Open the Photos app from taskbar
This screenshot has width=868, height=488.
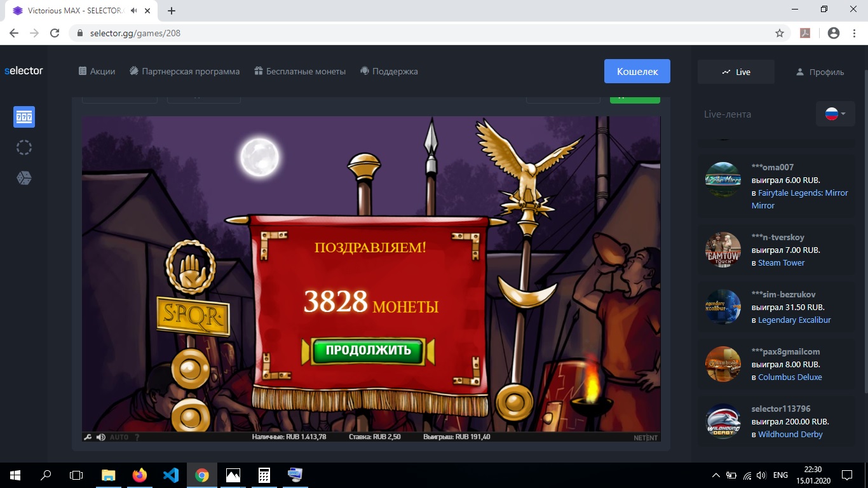233,475
